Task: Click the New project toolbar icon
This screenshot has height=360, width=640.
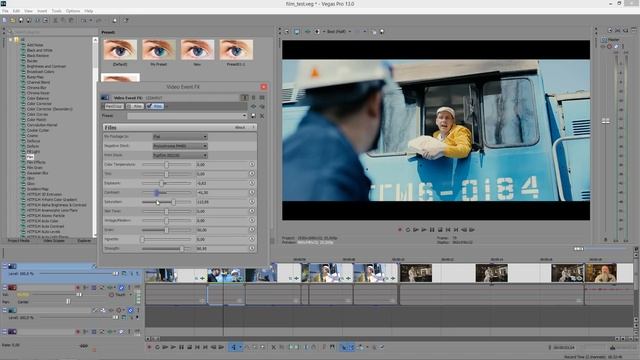Action: (5, 20)
